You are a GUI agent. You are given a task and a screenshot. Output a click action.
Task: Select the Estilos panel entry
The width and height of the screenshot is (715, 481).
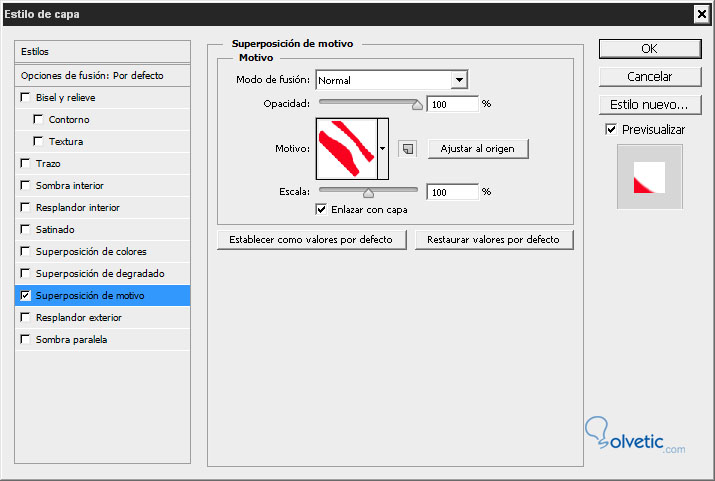[103, 52]
